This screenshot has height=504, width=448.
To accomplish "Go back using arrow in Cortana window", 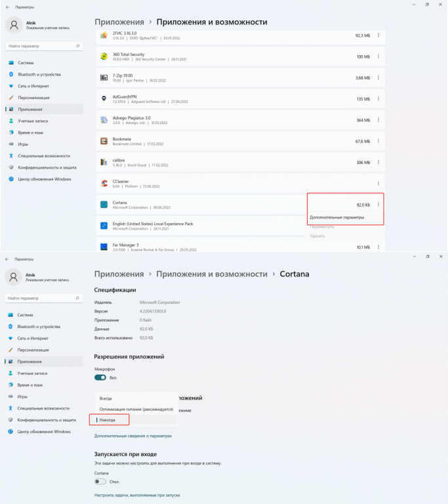I will click(7, 259).
